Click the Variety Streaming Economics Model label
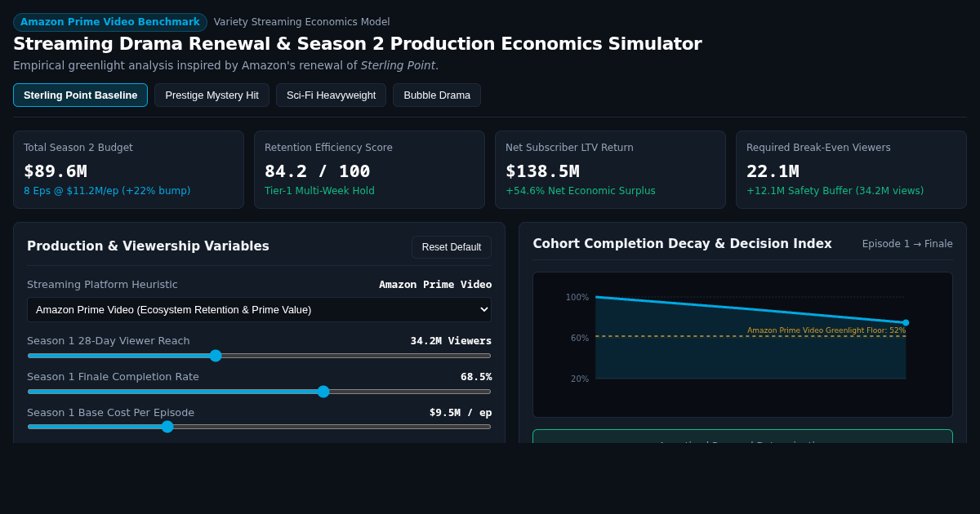Screen dimensions: 980x514 click(x=302, y=22)
